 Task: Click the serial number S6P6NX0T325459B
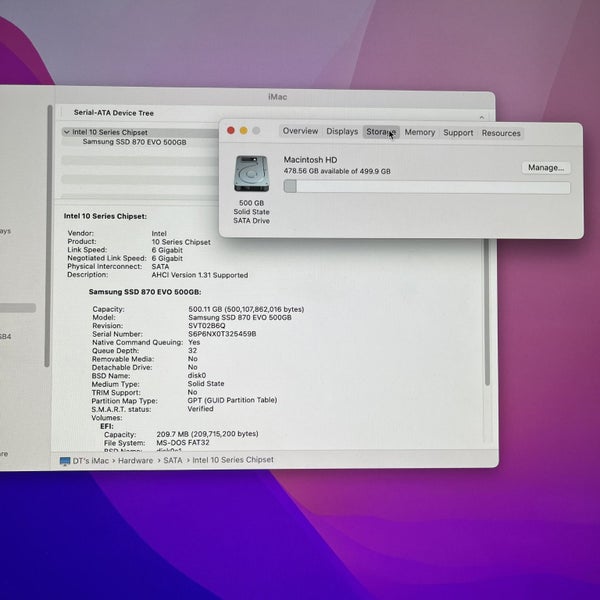click(x=222, y=334)
